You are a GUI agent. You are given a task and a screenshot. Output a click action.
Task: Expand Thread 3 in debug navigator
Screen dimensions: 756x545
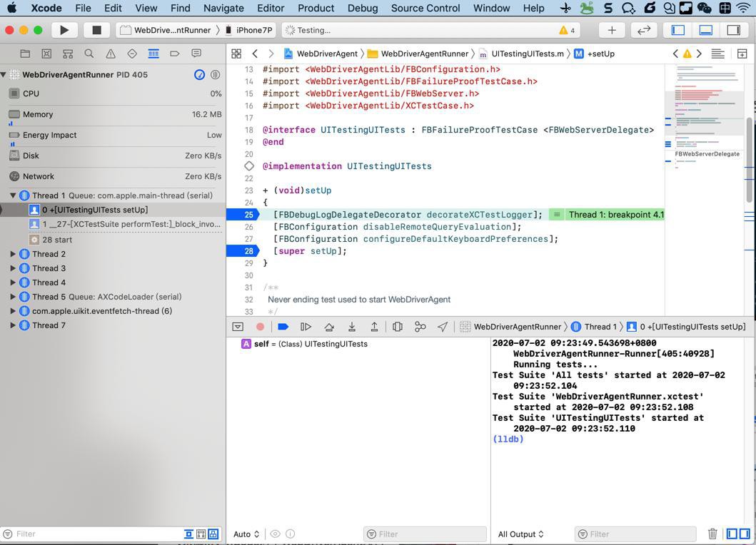tap(13, 268)
